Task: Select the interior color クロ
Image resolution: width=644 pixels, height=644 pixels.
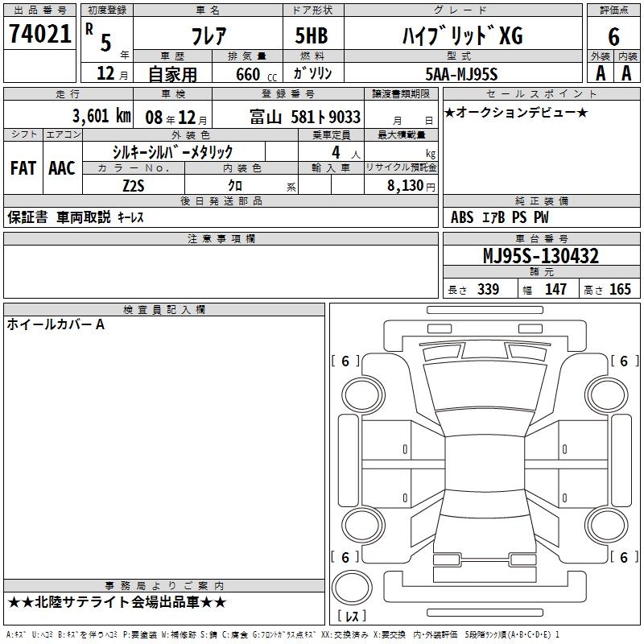Action: click(x=235, y=186)
